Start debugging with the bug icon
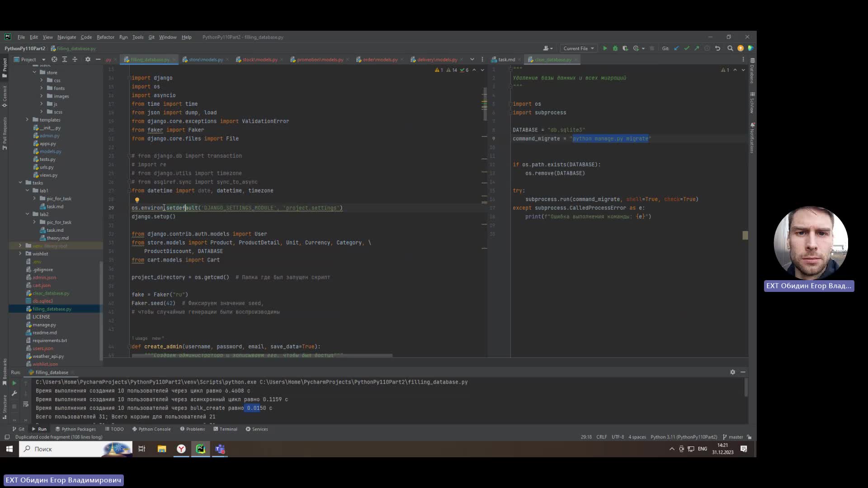Image resolution: width=868 pixels, height=488 pixels. 615,48
